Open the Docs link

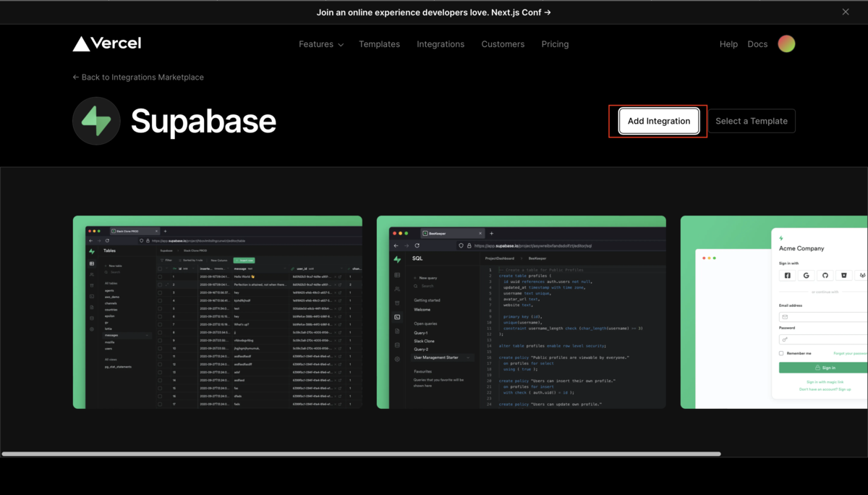pos(757,44)
